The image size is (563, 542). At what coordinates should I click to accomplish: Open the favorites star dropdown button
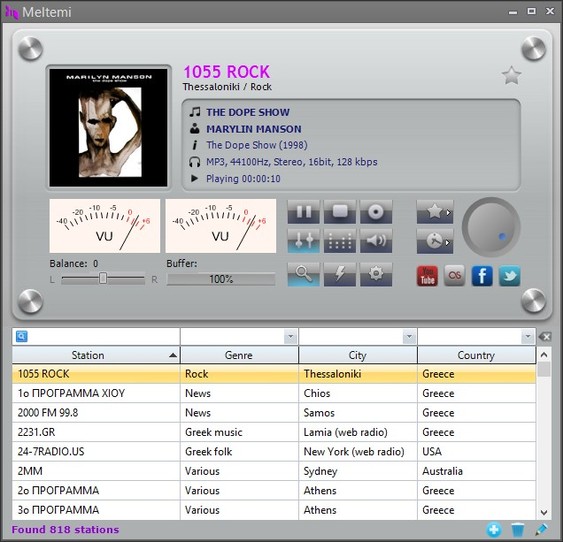pos(435,212)
